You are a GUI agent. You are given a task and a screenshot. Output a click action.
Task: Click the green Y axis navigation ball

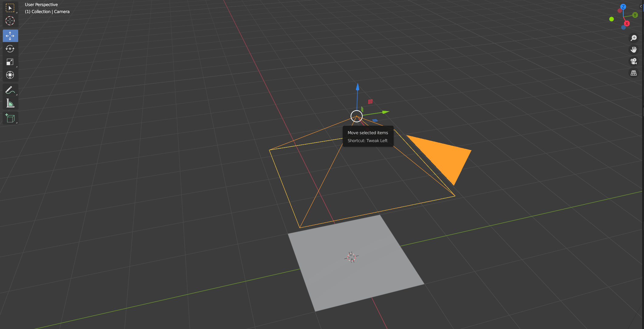pyautogui.click(x=635, y=15)
